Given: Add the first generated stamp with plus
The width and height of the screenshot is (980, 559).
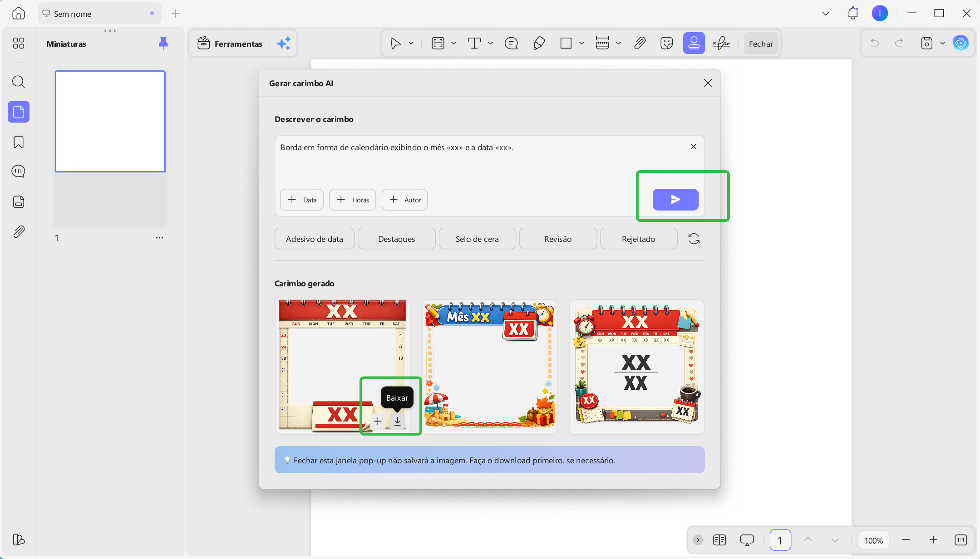Looking at the screenshot, I should click(x=378, y=422).
